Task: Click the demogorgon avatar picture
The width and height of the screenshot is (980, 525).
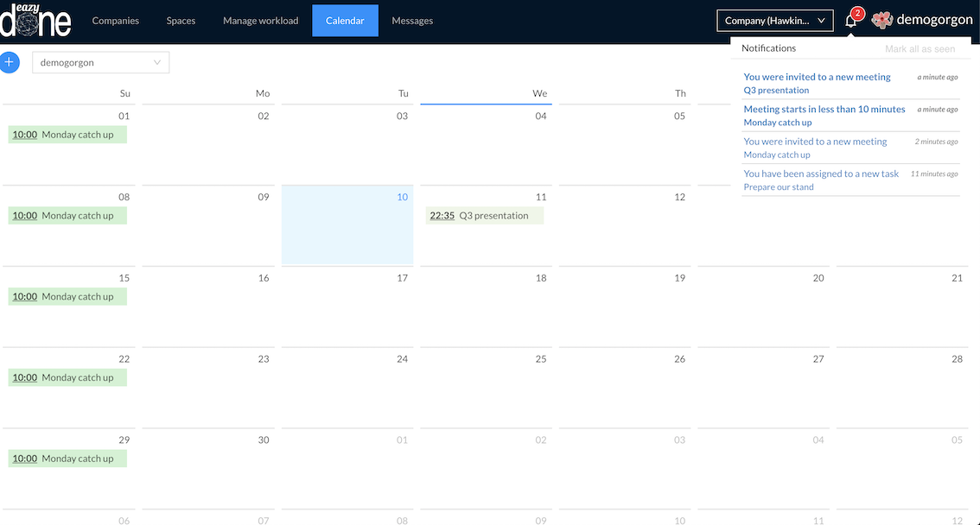Action: coord(881,20)
